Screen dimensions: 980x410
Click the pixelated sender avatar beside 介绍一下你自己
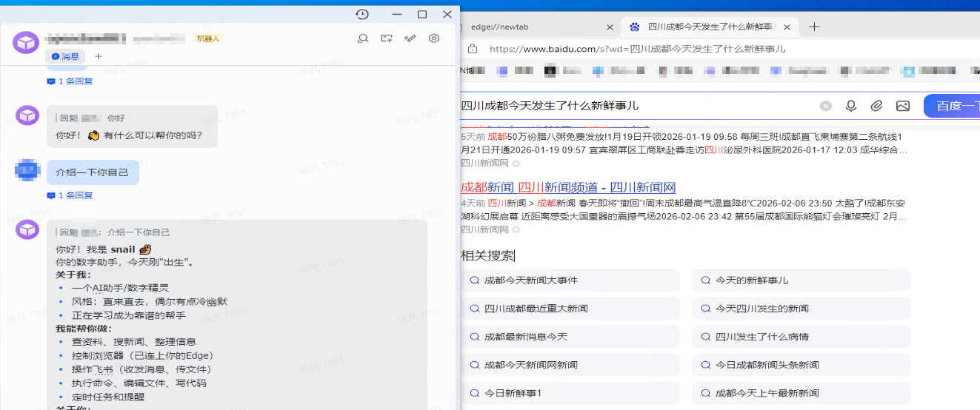(27, 171)
